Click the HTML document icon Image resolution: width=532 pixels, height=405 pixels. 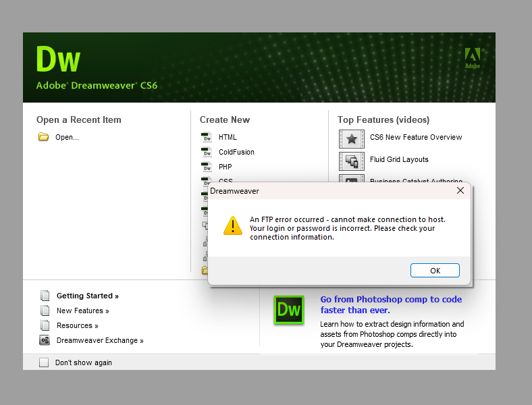(x=207, y=137)
